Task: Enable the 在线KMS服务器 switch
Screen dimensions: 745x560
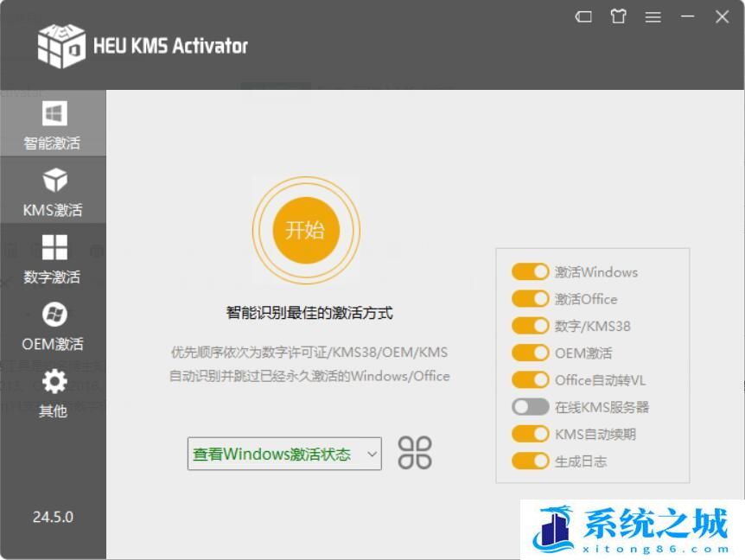Action: coord(531,407)
